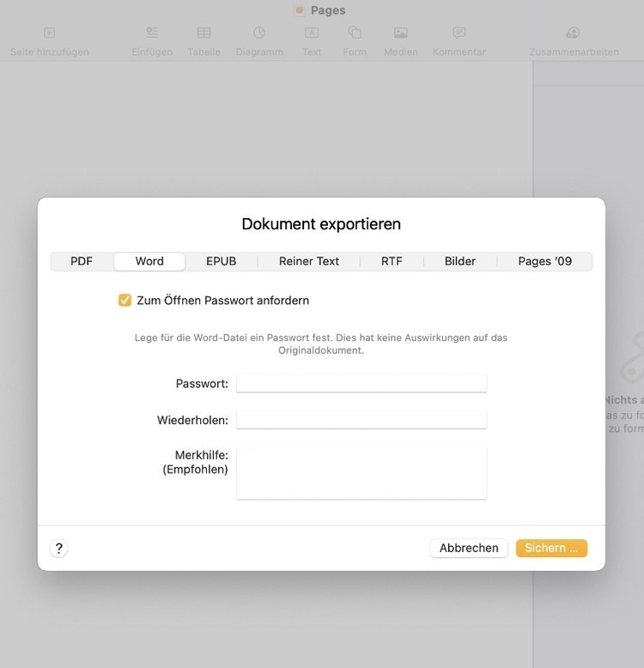
Task: Focus the Wiederholen password field
Action: click(361, 420)
